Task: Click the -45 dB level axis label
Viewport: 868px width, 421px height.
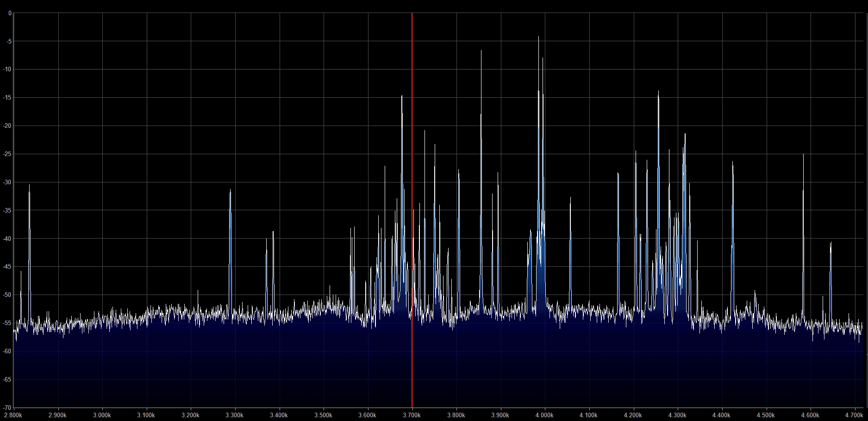Action: [7, 267]
